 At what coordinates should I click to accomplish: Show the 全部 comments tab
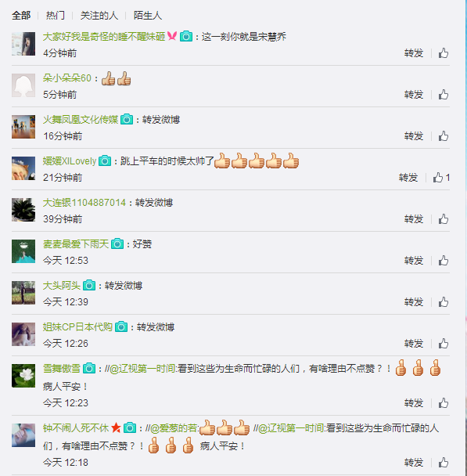tap(21, 15)
